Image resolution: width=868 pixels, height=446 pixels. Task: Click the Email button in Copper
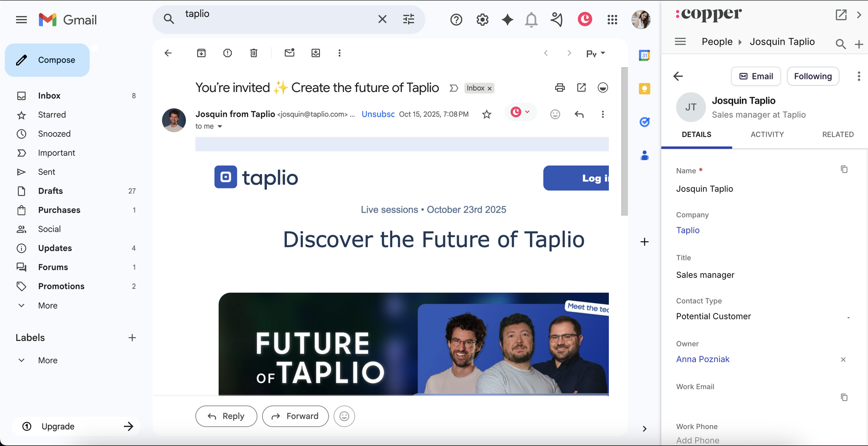756,76
